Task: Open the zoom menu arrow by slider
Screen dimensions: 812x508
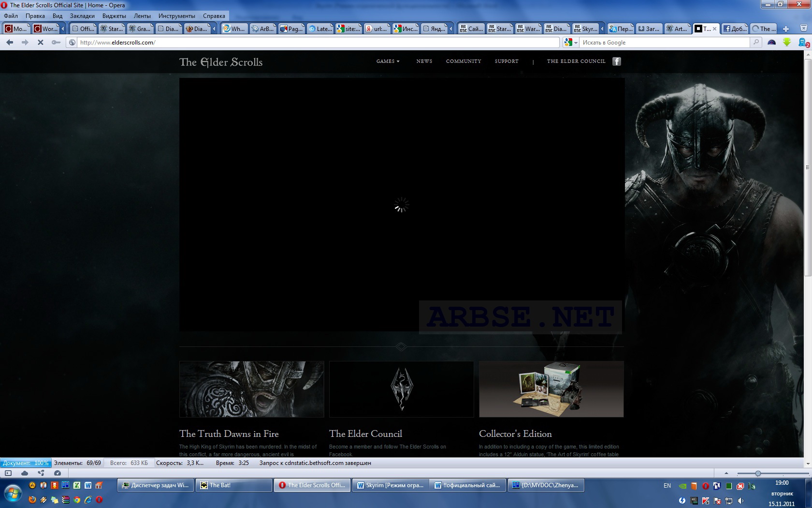Action: [x=726, y=473]
